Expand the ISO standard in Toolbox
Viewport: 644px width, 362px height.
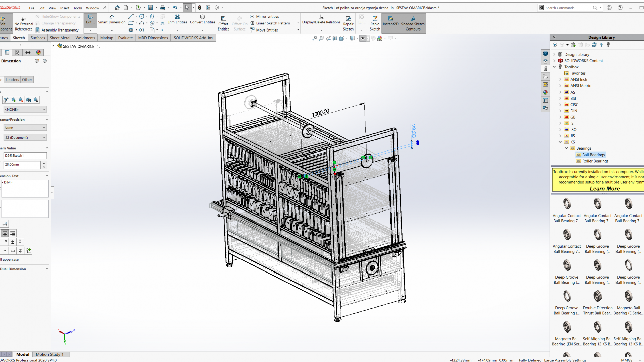[x=560, y=130]
